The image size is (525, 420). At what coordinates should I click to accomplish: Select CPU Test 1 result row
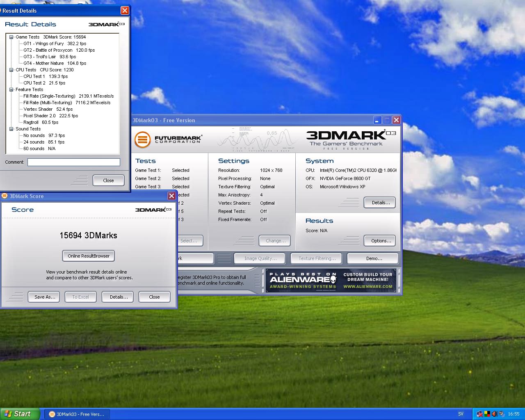(x=46, y=76)
